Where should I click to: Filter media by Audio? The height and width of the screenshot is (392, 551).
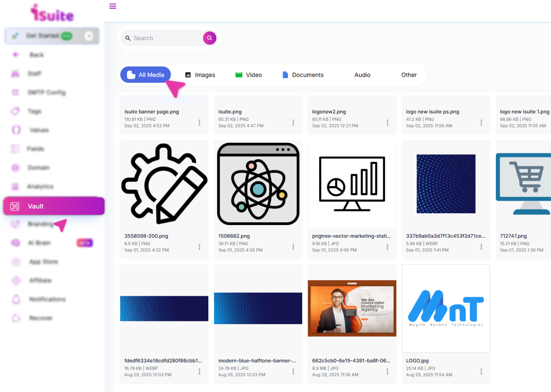click(362, 75)
